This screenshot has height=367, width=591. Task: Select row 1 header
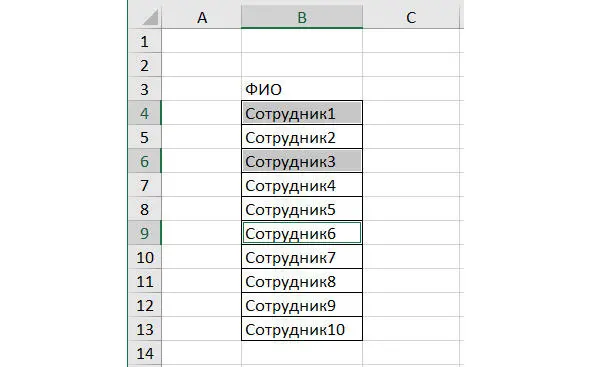[145, 41]
